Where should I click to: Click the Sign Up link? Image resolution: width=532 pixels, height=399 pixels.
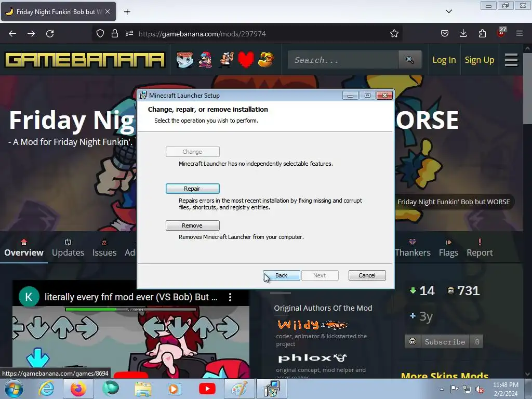[x=479, y=60]
